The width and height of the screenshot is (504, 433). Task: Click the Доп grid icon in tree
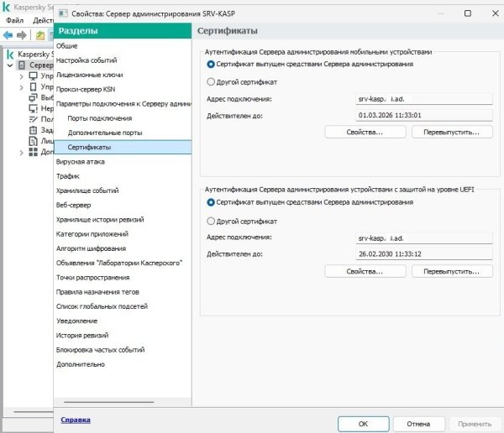33,152
